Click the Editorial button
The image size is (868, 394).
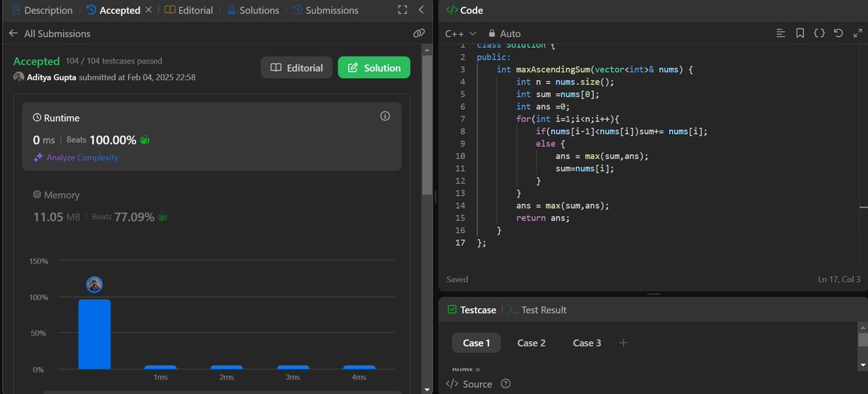pyautogui.click(x=297, y=67)
